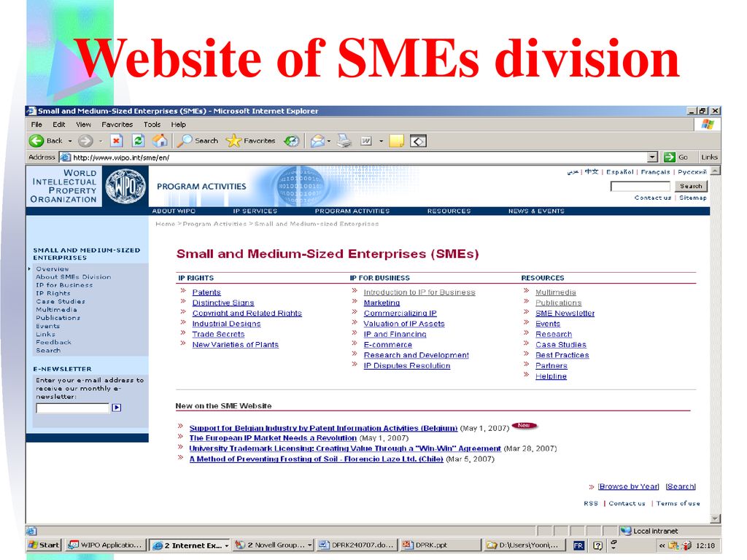The height and width of the screenshot is (560, 747).
Task: Click the Back arrow button in IE toolbar
Action: [36, 141]
